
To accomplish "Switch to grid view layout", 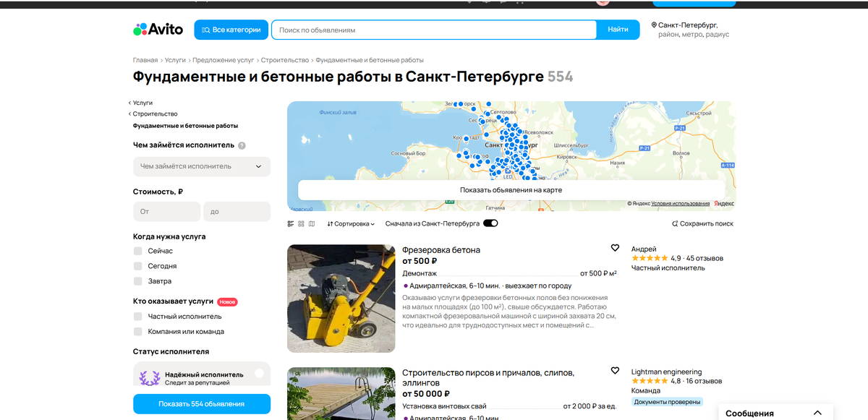I will (x=301, y=223).
